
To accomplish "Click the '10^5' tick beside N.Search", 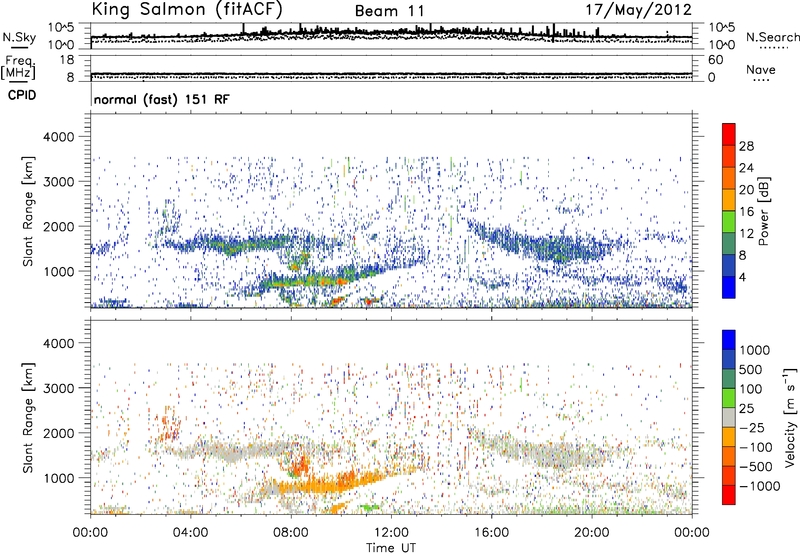I will [722, 28].
